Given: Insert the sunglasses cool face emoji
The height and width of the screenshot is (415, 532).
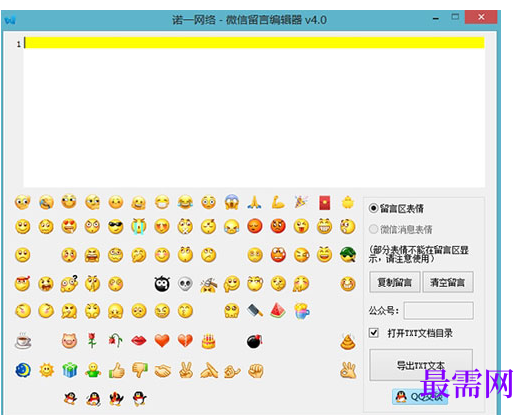Looking at the screenshot, I should pyautogui.click(x=116, y=226).
